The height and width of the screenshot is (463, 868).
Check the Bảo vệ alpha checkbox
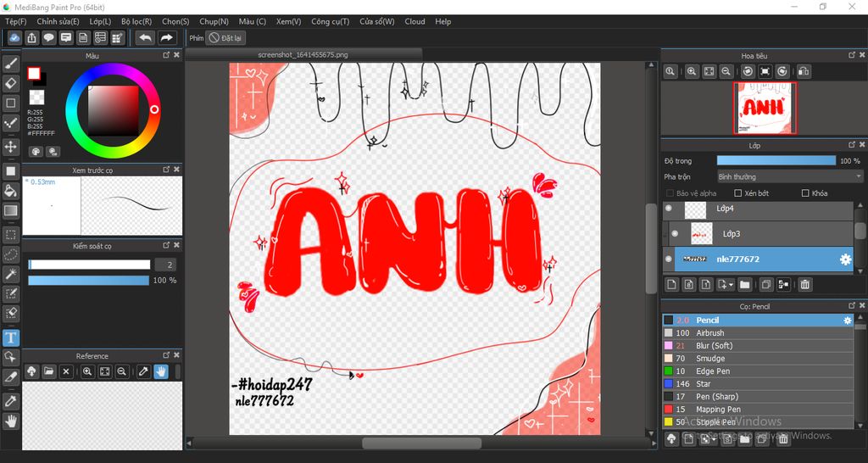click(670, 193)
